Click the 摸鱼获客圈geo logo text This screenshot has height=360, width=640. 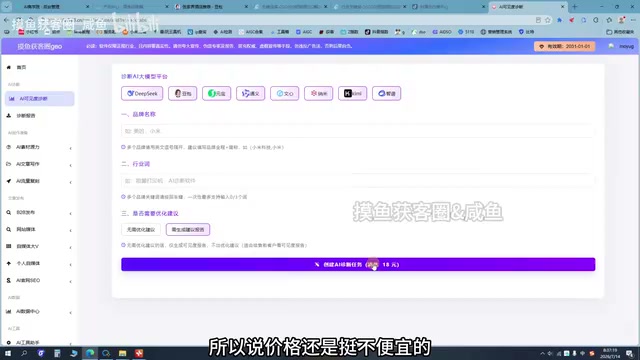coord(40,47)
